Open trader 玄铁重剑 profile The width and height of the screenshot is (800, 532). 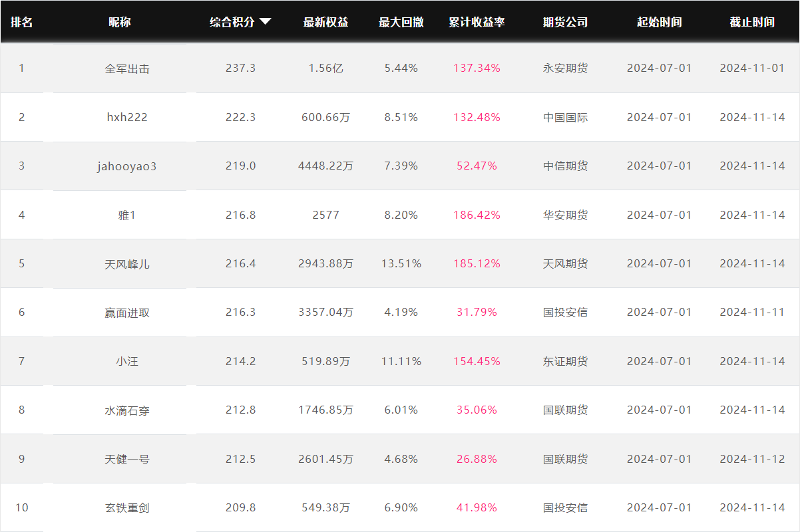pyautogui.click(x=127, y=507)
